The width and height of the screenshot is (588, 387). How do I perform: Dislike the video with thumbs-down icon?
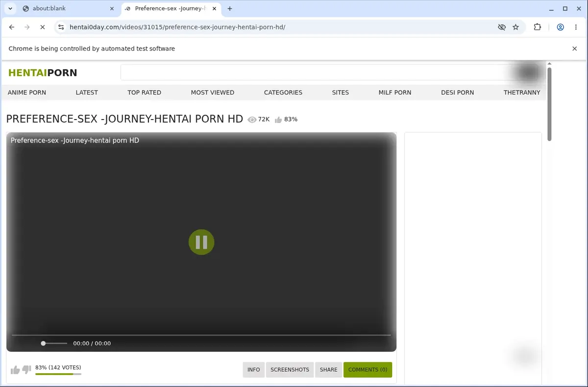(x=27, y=370)
